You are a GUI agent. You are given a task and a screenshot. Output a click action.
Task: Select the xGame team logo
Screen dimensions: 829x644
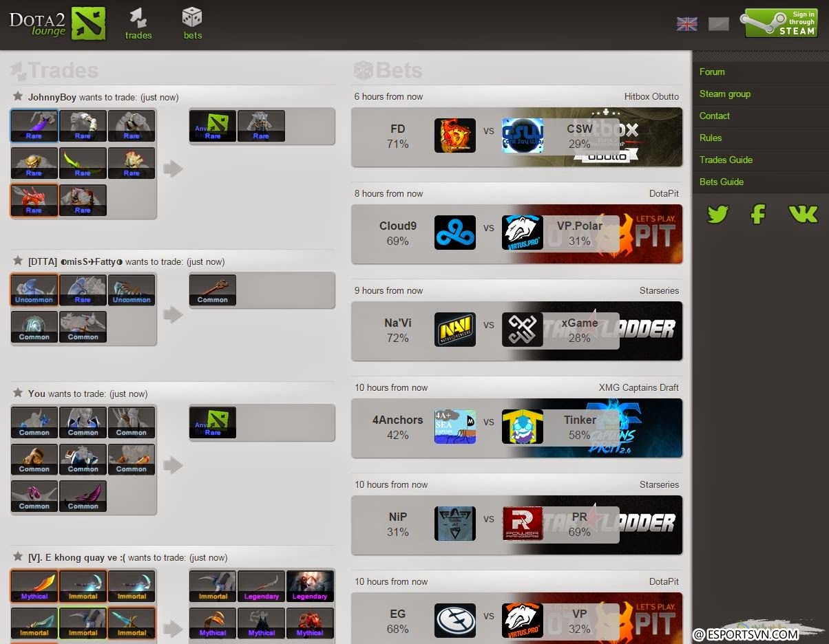[523, 330]
